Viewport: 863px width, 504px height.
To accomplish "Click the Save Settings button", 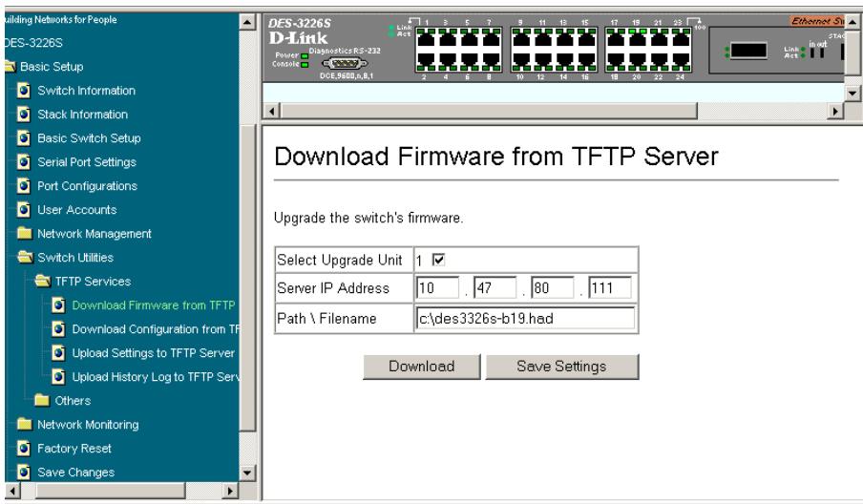I will [562, 367].
